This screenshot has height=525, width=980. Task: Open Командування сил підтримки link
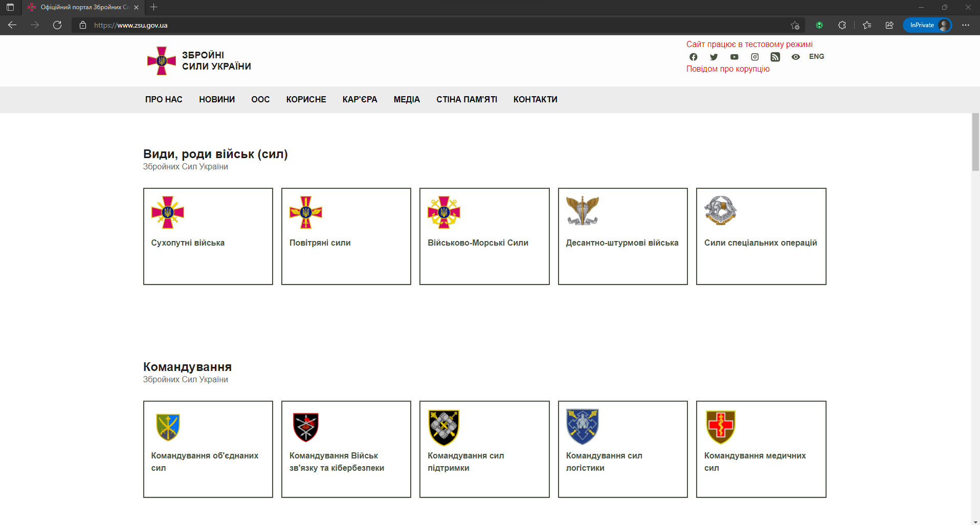pos(465,462)
